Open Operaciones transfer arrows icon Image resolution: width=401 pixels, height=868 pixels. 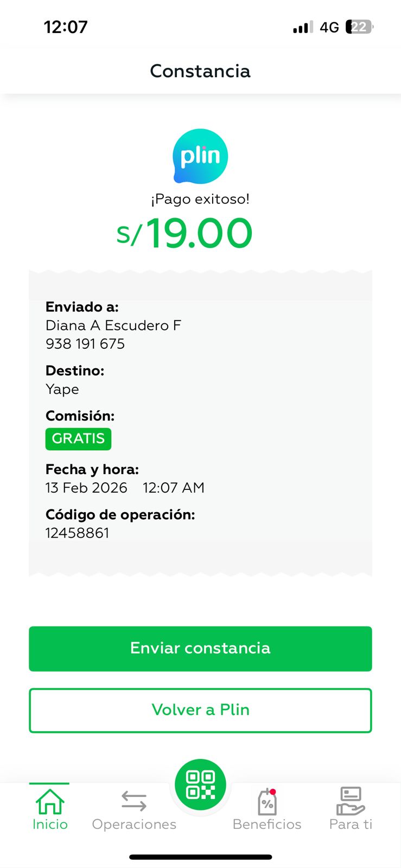[x=134, y=801]
